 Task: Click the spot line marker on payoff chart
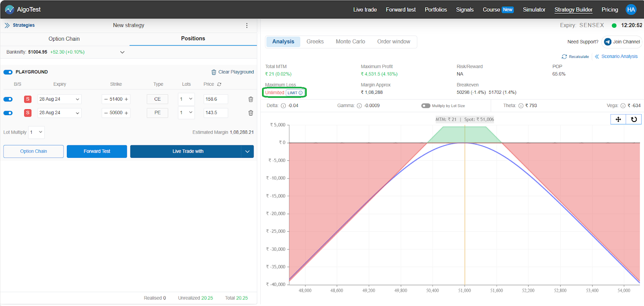464,205
